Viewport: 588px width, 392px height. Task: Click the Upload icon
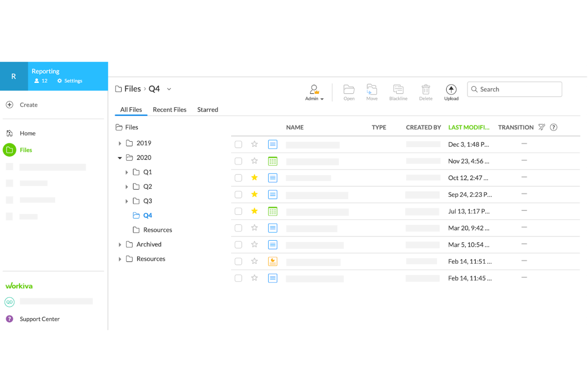451,89
